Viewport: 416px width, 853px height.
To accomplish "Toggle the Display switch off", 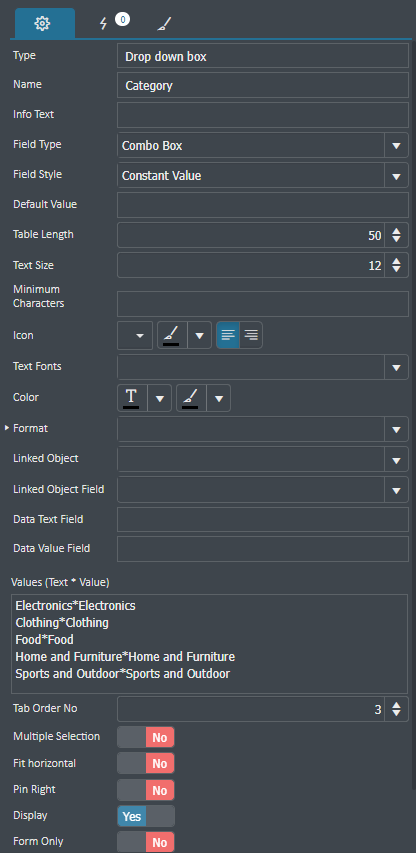I will pyautogui.click(x=146, y=816).
